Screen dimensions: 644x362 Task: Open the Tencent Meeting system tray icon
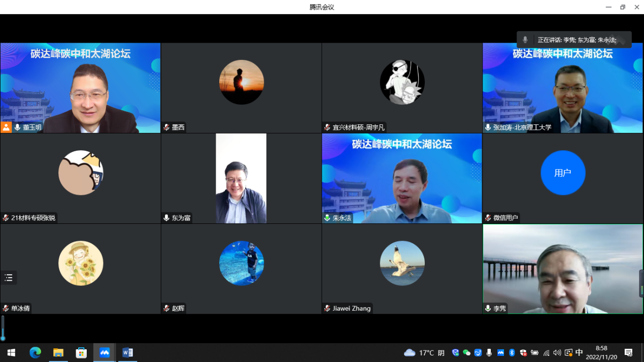[x=500, y=353]
